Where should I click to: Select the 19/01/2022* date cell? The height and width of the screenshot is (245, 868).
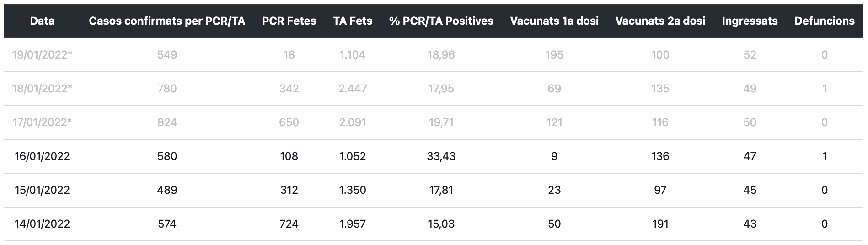point(42,55)
